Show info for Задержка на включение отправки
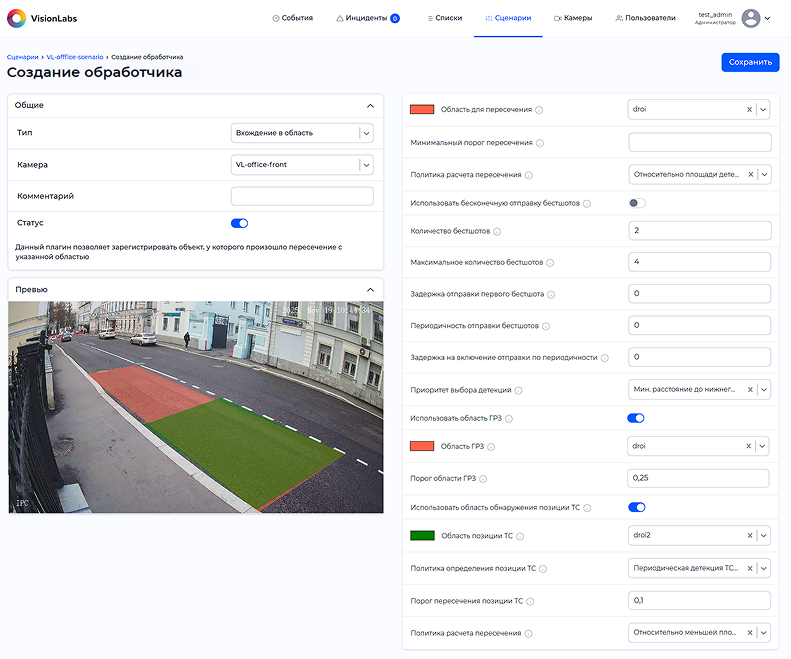 604,358
